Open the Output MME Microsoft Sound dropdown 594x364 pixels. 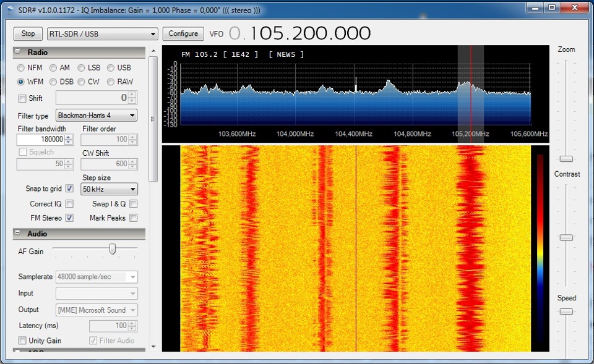[97, 310]
